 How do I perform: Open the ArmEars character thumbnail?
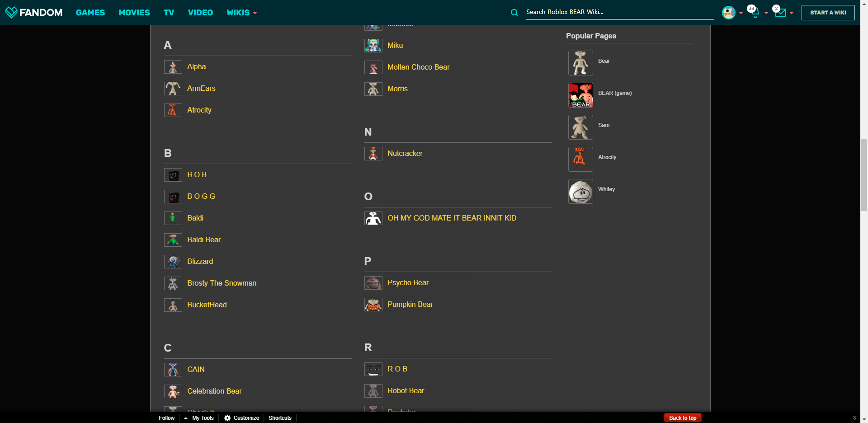coord(173,89)
